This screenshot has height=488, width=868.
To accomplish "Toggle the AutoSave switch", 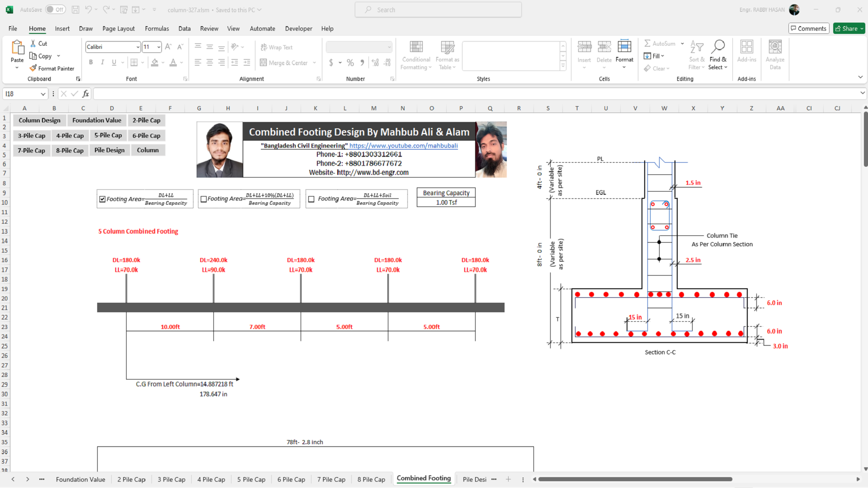I will [x=56, y=9].
